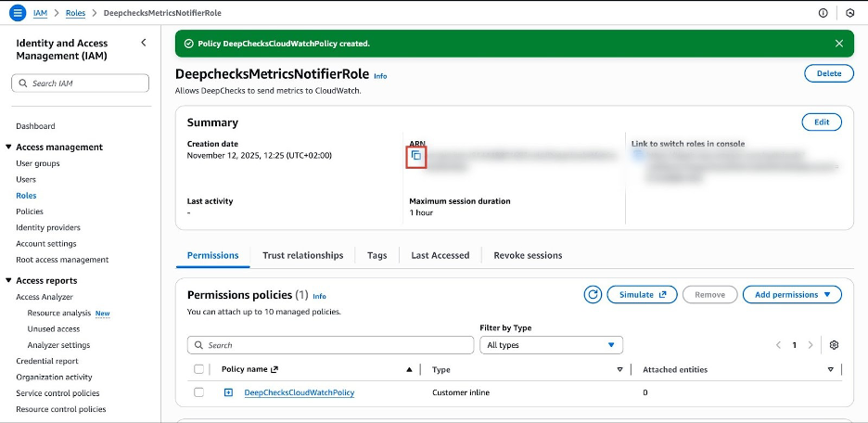Collapse the Access management section
Image resolution: width=868 pixels, height=423 pixels.
[9, 147]
